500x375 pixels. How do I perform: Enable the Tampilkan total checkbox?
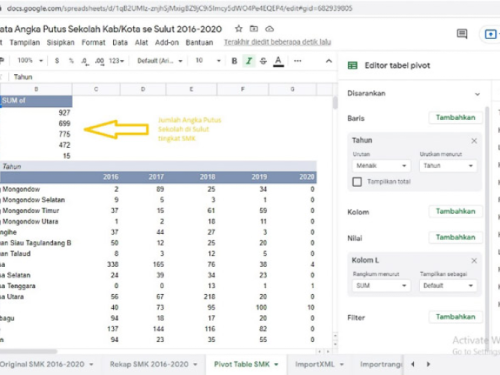(357, 182)
